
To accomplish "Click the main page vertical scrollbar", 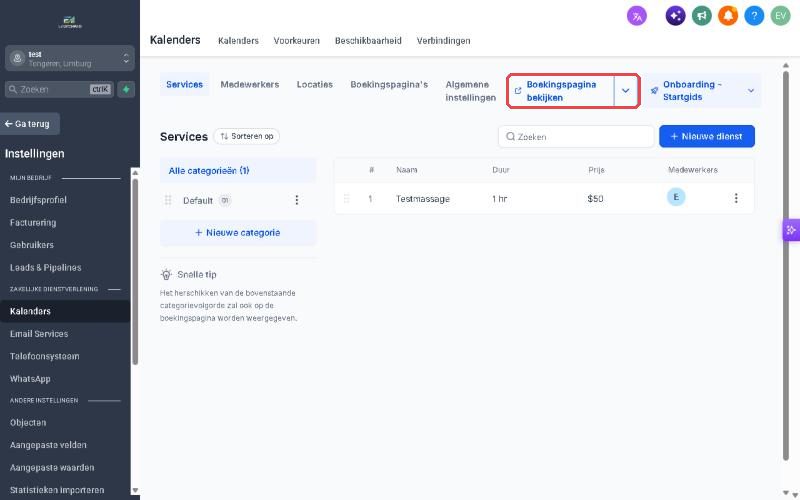I will point(786,265).
